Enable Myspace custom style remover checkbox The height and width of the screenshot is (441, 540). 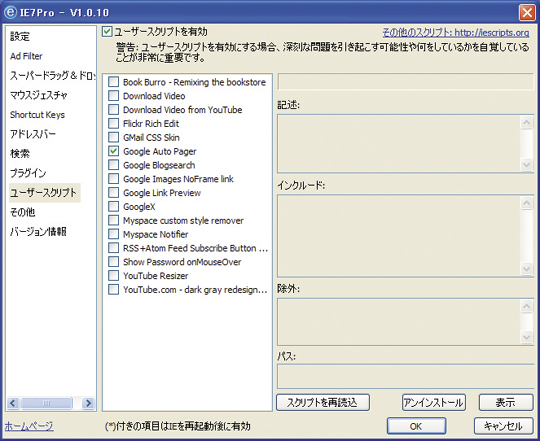pyautogui.click(x=113, y=220)
